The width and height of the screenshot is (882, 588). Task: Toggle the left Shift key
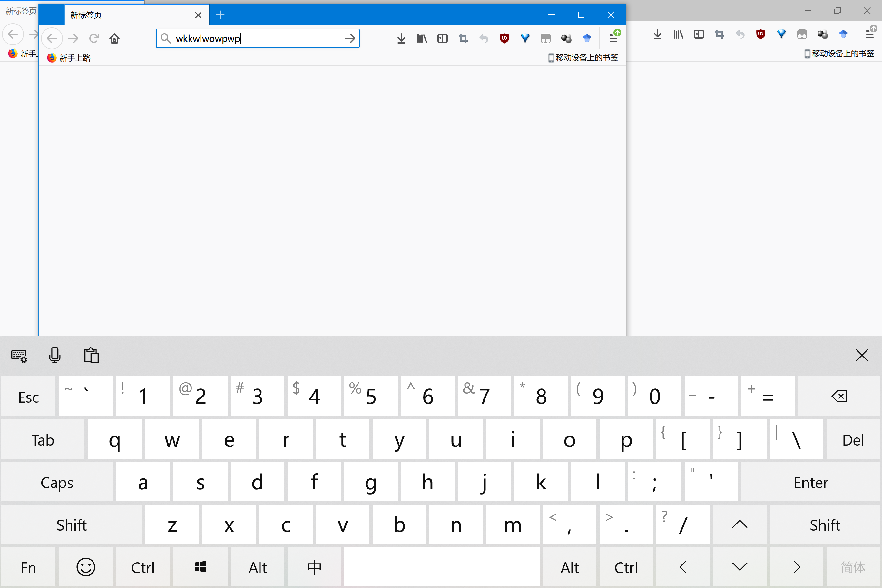tap(71, 524)
